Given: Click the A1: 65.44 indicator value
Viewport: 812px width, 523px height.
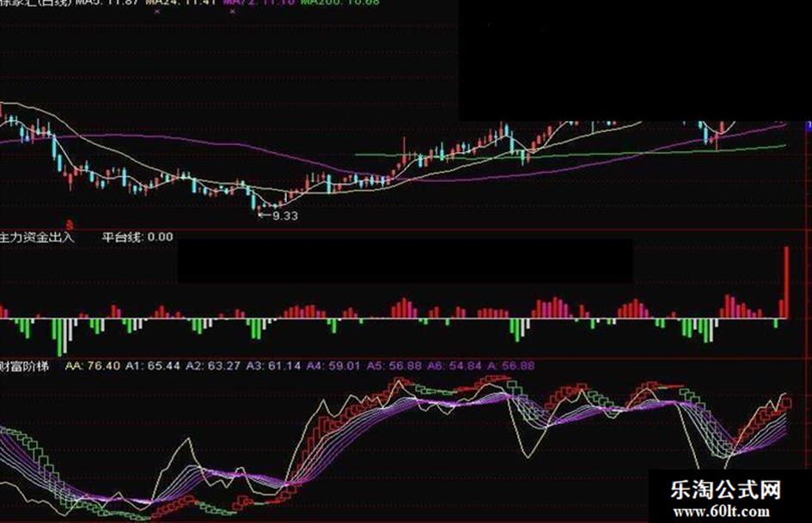Looking at the screenshot, I should point(153,366).
